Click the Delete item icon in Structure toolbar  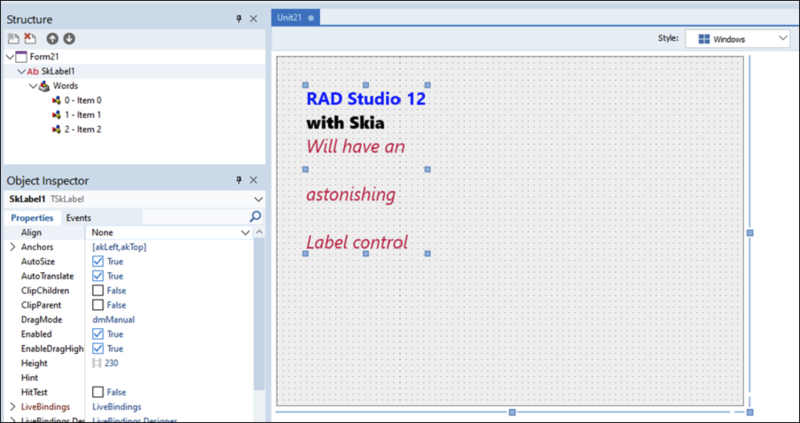[30, 39]
